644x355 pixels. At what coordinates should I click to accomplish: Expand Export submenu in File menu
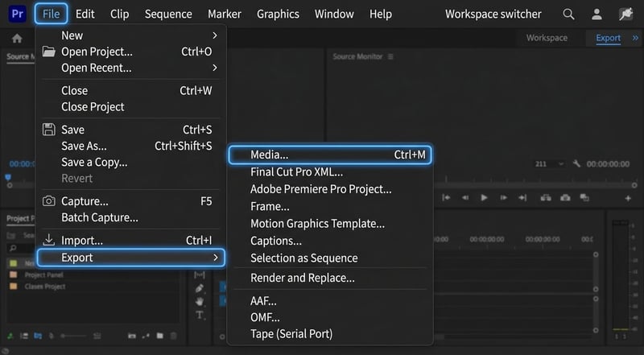click(131, 258)
